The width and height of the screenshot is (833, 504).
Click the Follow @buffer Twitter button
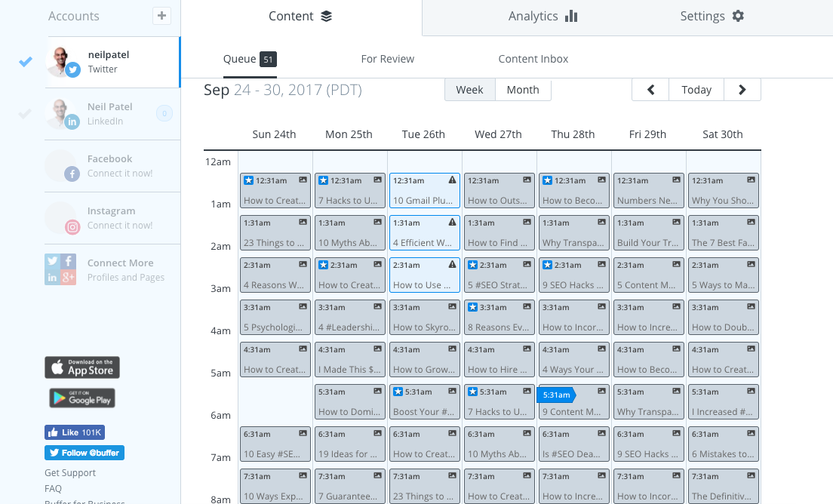85,453
